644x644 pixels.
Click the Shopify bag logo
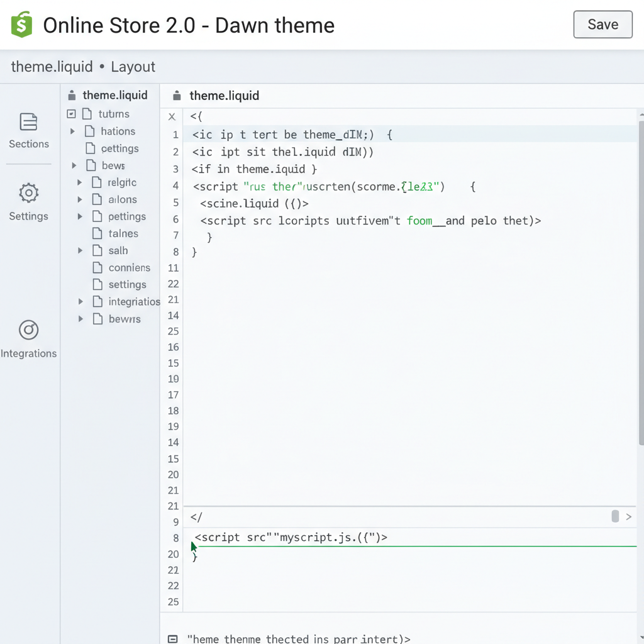tap(21, 25)
